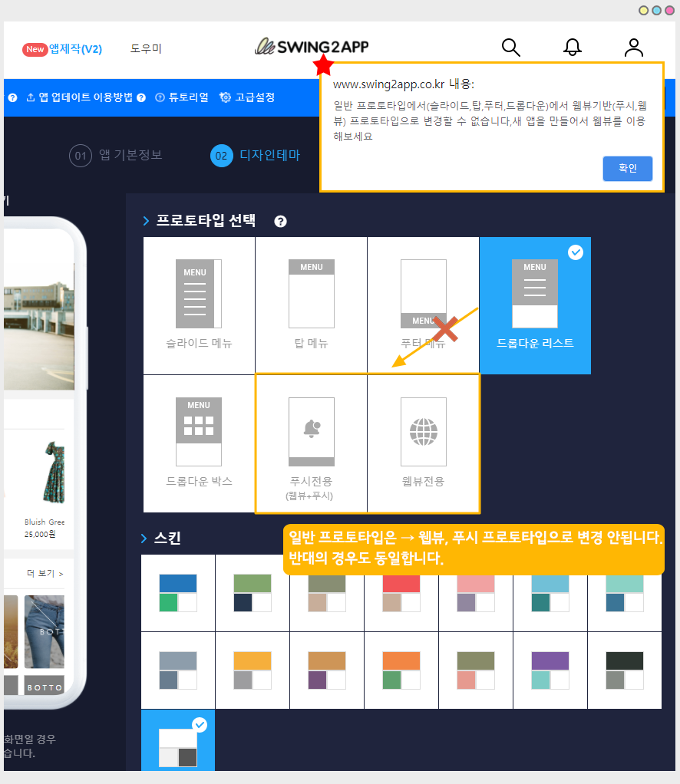Toggle the checked white-and-gray skin
Image resolution: width=680 pixels, height=784 pixels.
pyautogui.click(x=178, y=746)
